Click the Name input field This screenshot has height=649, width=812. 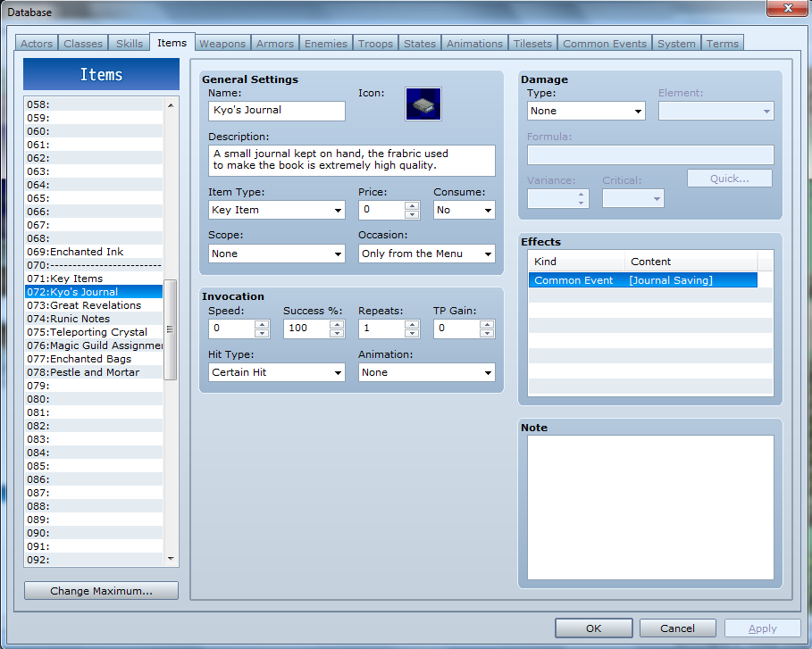(x=277, y=111)
